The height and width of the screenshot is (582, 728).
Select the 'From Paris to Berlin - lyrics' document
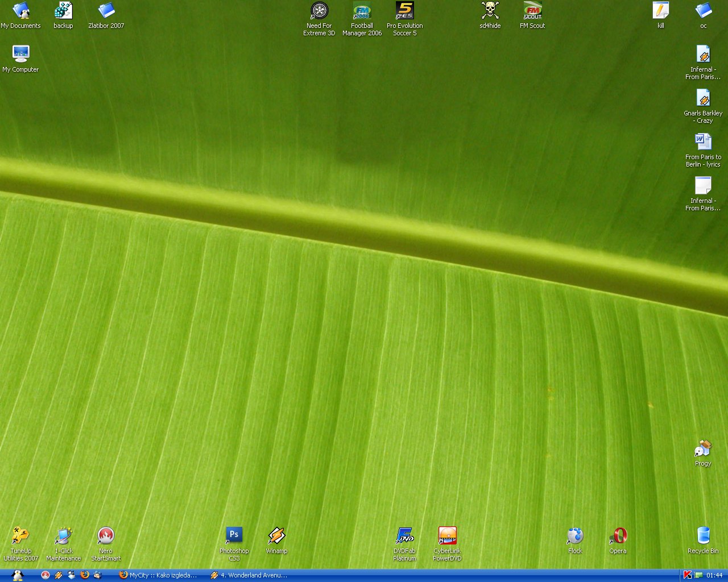click(x=703, y=142)
